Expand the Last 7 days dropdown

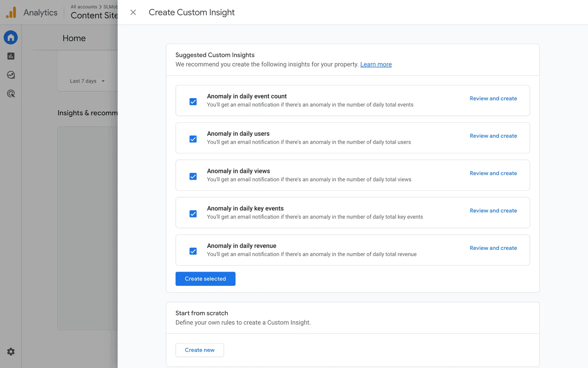point(87,81)
